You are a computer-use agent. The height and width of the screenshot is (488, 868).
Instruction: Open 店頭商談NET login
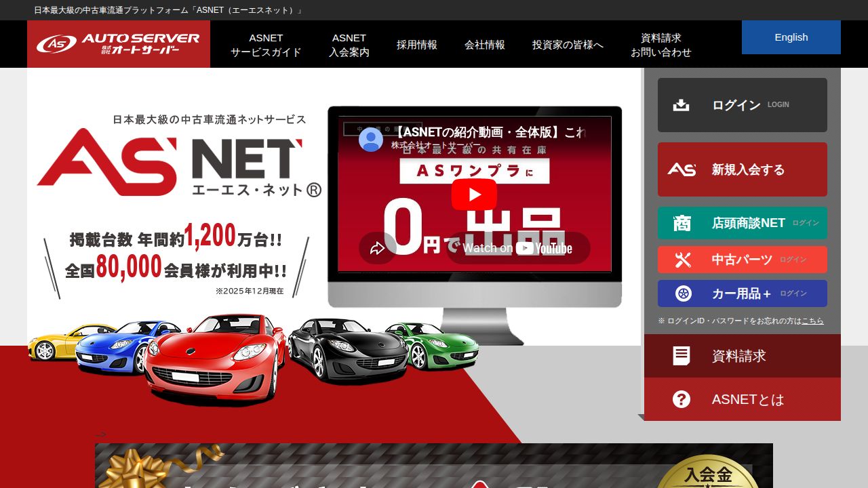[743, 223]
